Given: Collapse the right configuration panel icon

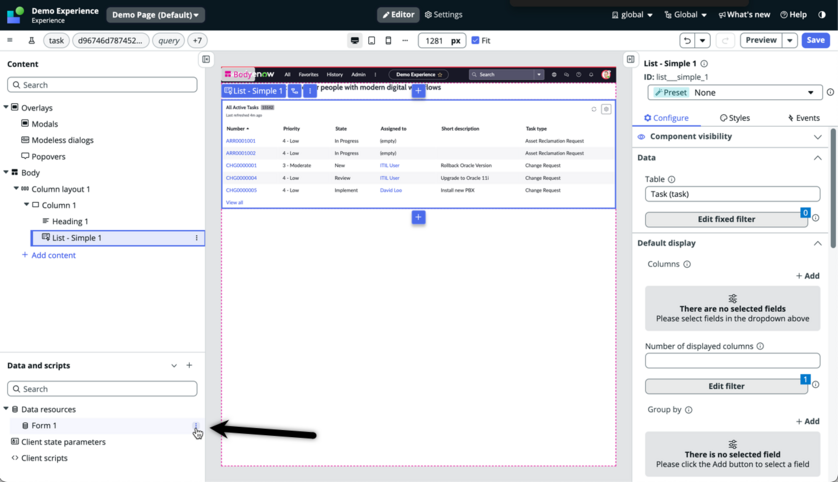Looking at the screenshot, I should coord(631,59).
